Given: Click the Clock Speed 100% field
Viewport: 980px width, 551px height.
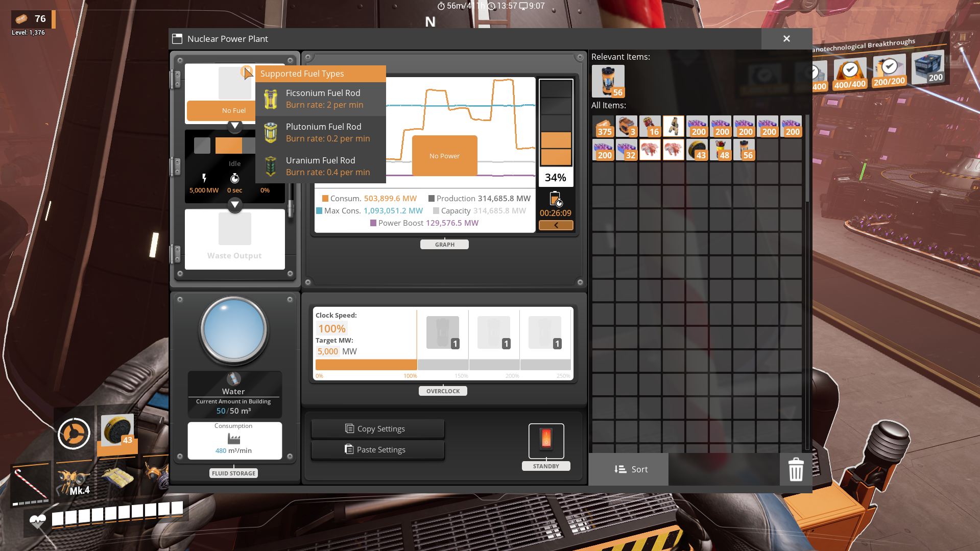Looking at the screenshot, I should (332, 329).
